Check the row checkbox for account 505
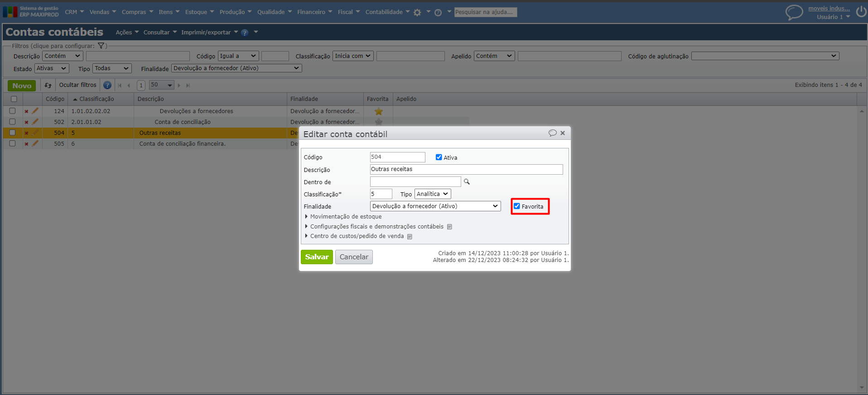Viewport: 868px width, 395px height. coord(12,143)
